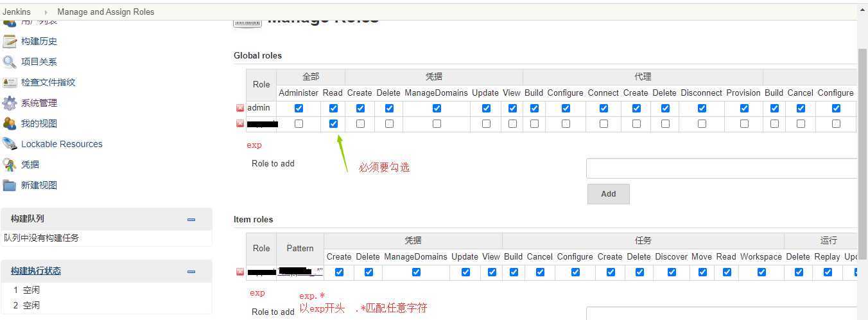
Task: Click the Global roles heading
Action: (x=257, y=56)
